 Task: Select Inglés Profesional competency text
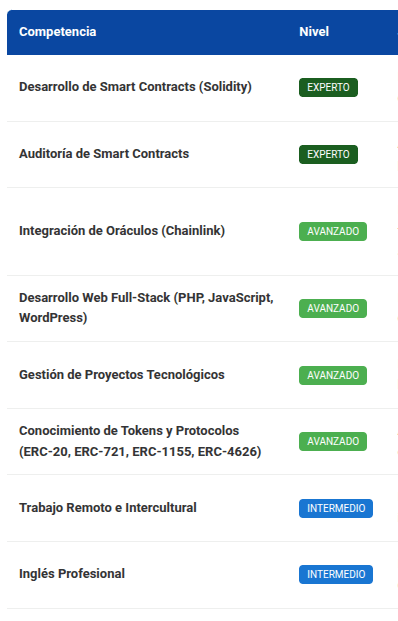(x=72, y=574)
